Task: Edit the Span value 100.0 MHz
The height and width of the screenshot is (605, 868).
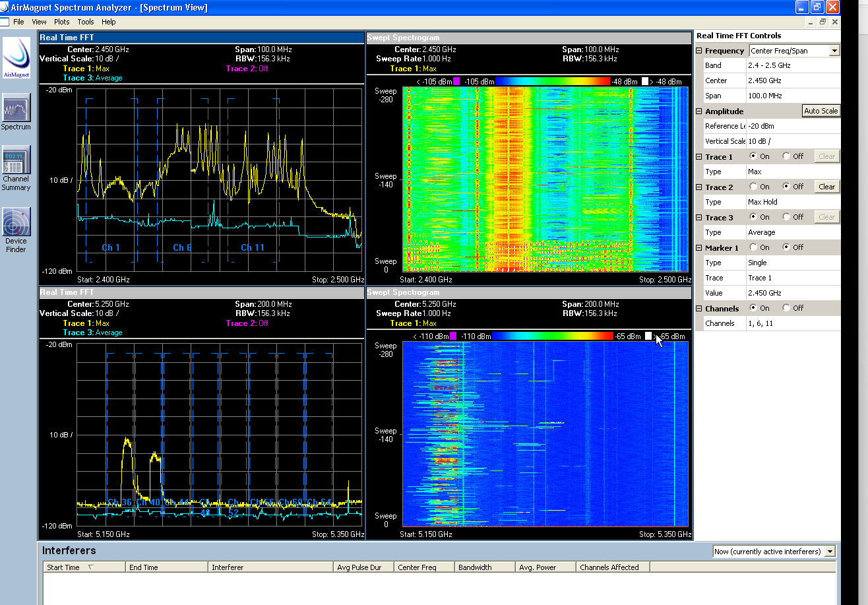Action: tap(793, 96)
